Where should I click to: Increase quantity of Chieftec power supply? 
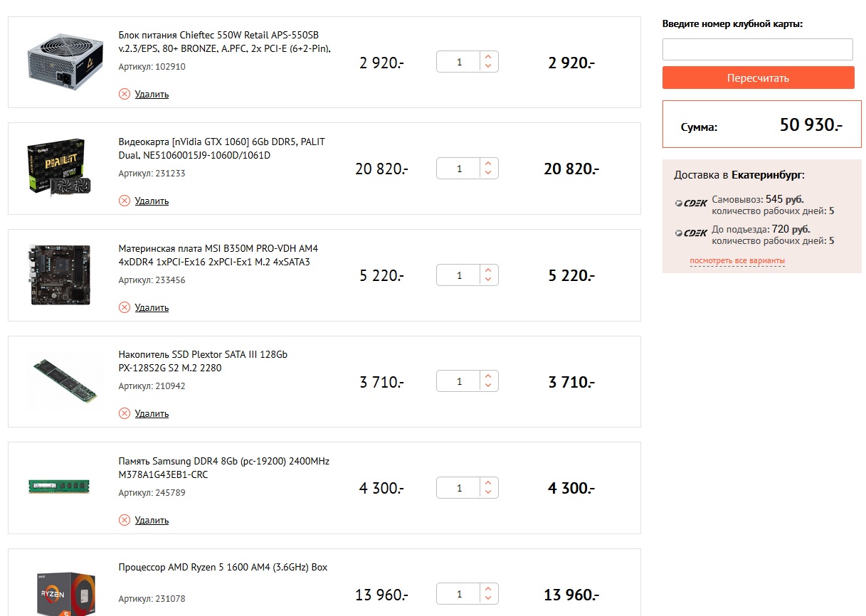point(488,57)
